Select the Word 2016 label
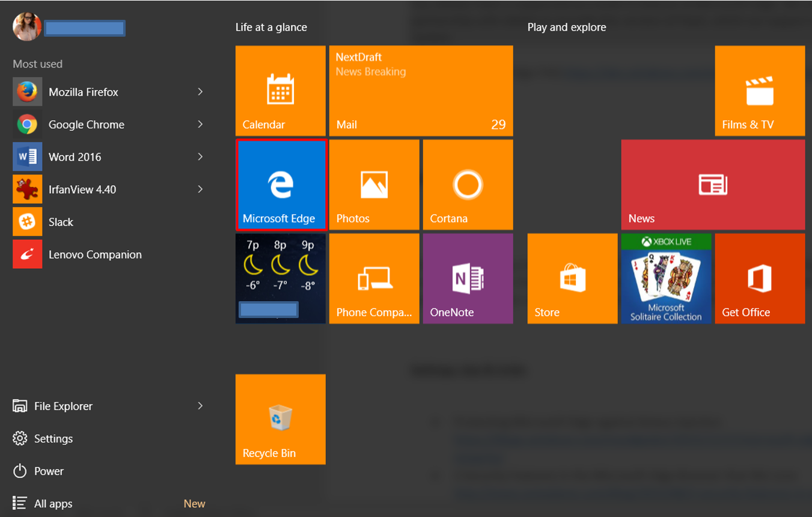 click(x=75, y=157)
